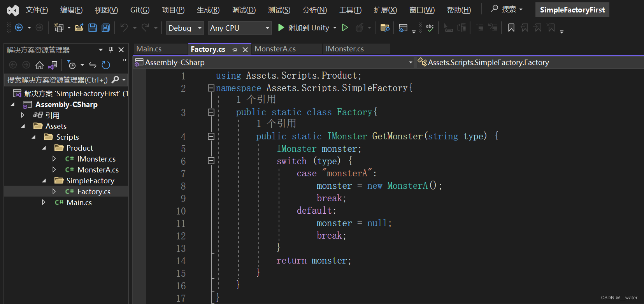This screenshot has width=644, height=304.
Task: Click the Solution Explorer search field
Action: coord(58,80)
